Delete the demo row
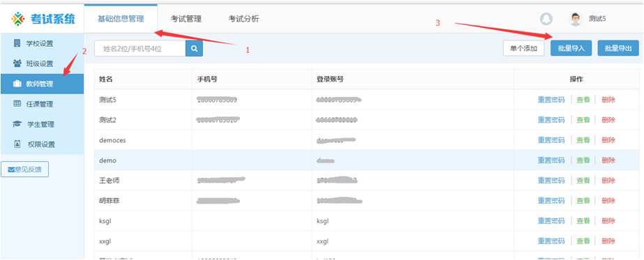The height and width of the screenshot is (260, 644). [608, 160]
